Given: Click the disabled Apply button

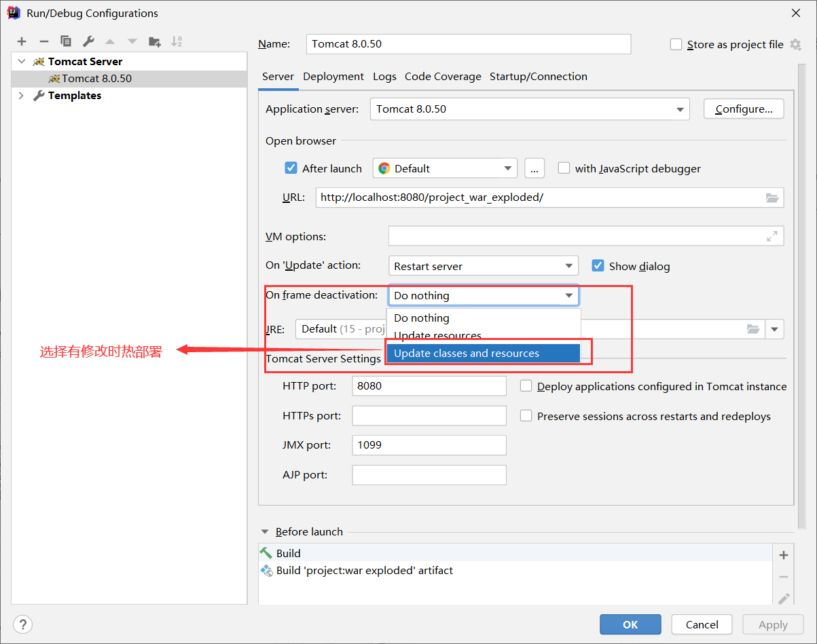Looking at the screenshot, I should [773, 624].
